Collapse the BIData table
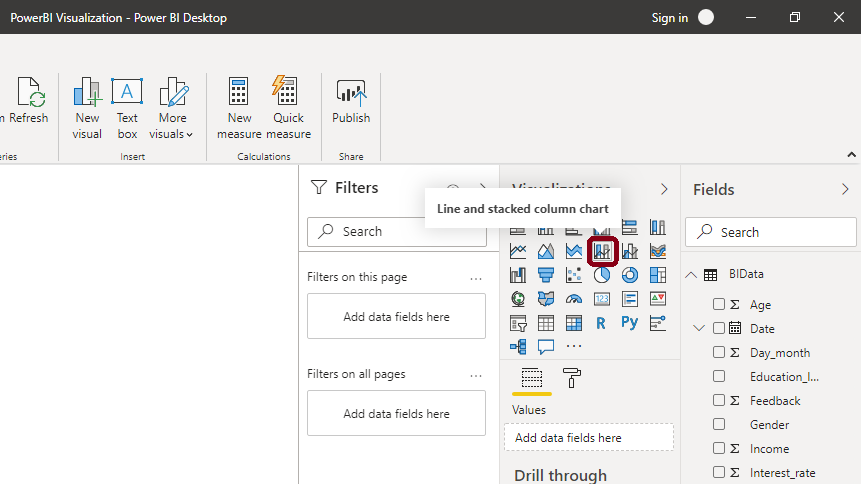The width and height of the screenshot is (861, 484). click(691, 275)
